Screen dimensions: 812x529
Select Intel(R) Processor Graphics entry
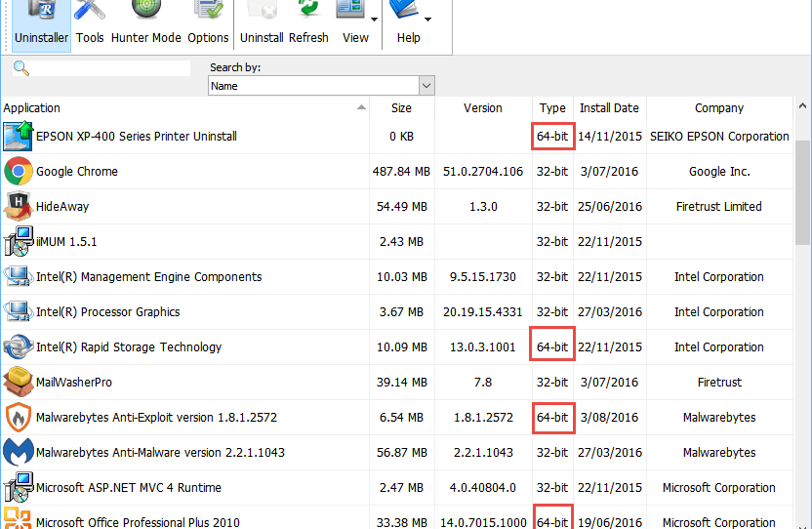(x=107, y=312)
